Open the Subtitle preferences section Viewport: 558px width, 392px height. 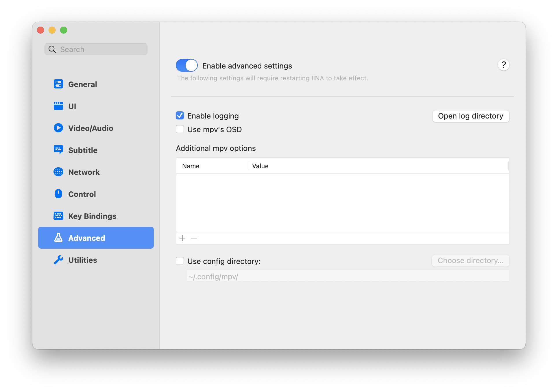[x=82, y=150]
